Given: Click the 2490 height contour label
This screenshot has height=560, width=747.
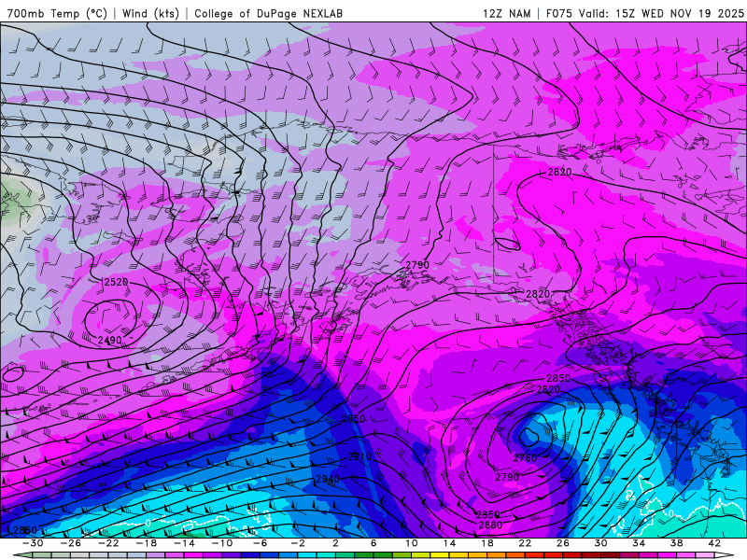Looking at the screenshot, I should (x=109, y=340).
